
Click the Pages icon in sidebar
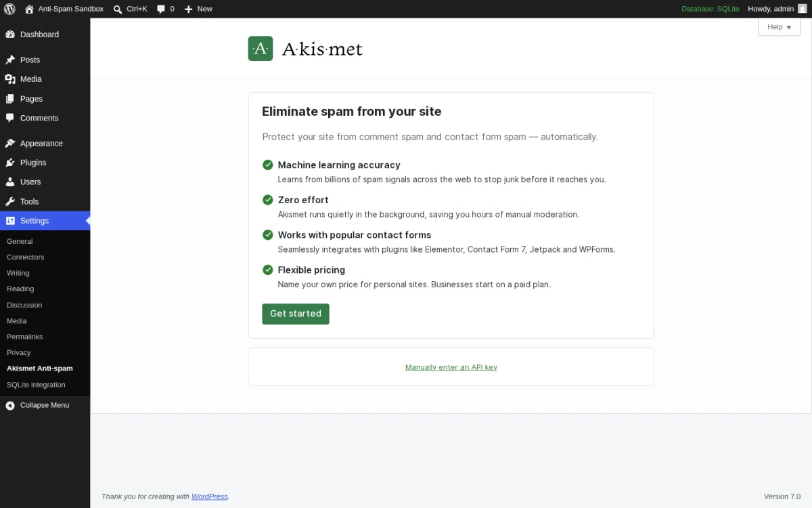click(10, 99)
